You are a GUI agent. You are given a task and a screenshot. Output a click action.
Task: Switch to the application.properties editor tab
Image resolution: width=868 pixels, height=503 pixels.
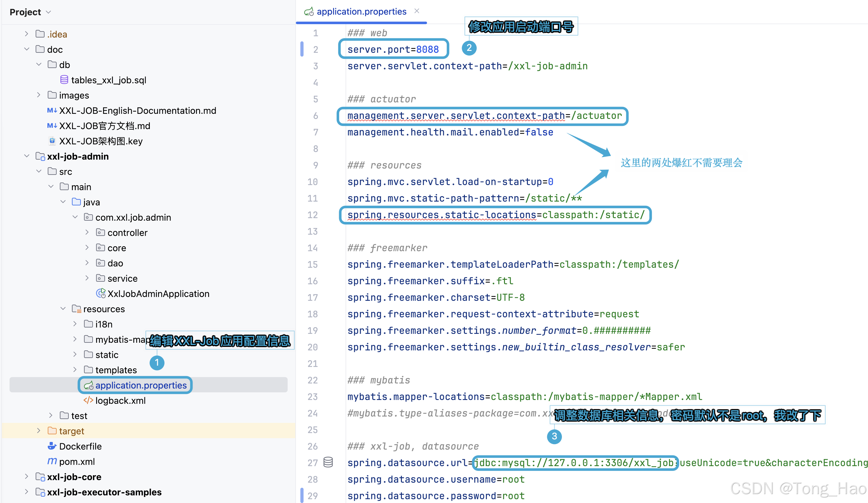tap(361, 12)
